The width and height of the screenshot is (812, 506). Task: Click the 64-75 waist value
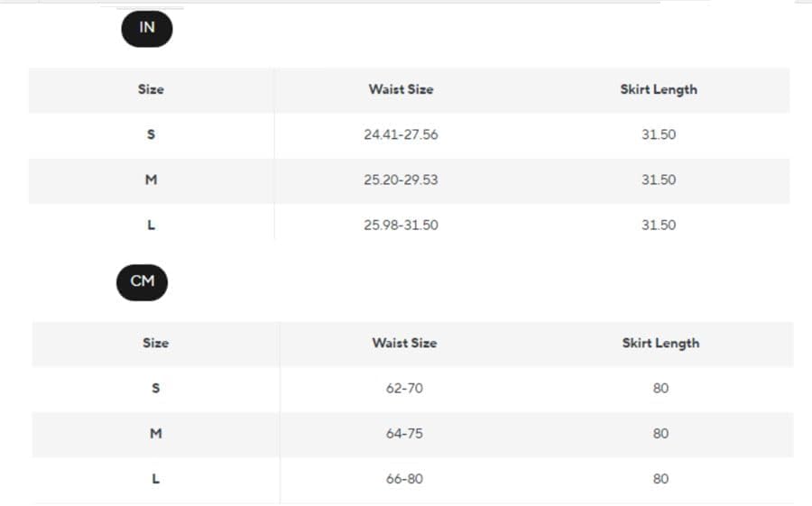point(404,433)
